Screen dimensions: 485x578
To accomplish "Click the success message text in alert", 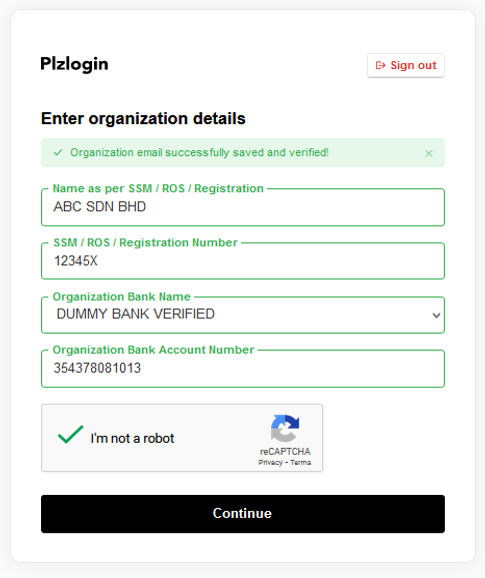I will [199, 152].
